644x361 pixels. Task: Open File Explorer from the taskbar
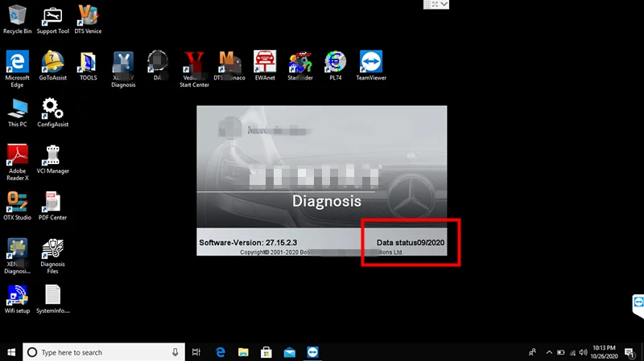[243, 352]
